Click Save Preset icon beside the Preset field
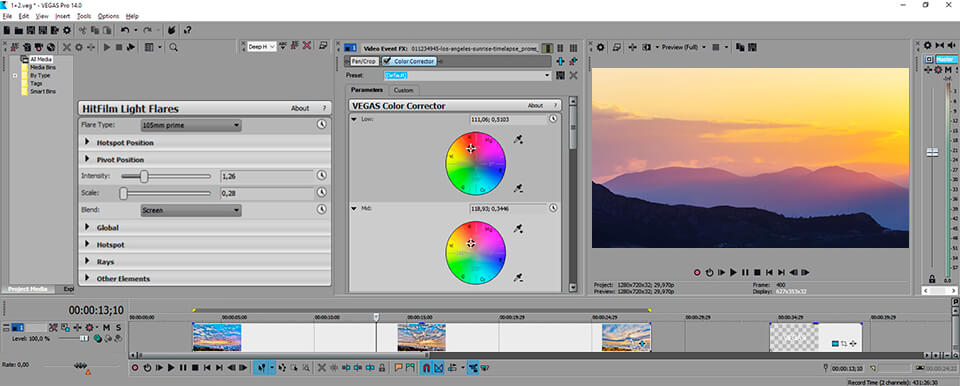This screenshot has width=960, height=386. click(x=560, y=75)
